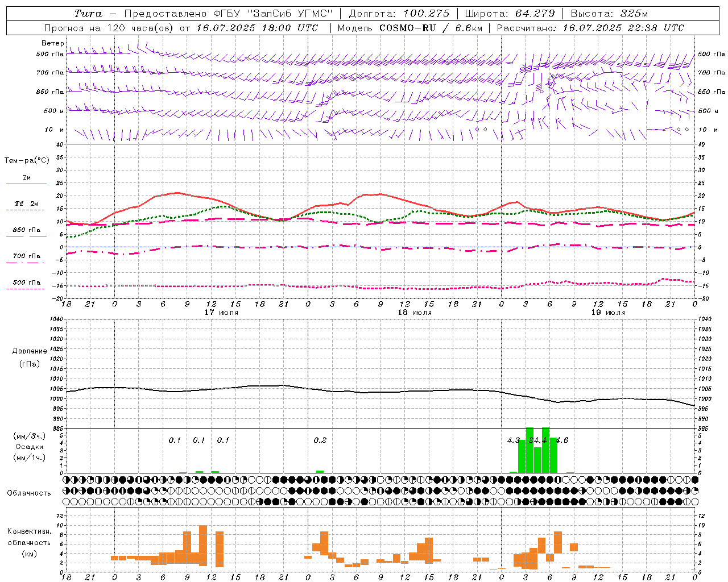This screenshot has width=728, height=582.
Task: Click the (км) unit in convective panel
Action: (x=29, y=553)
